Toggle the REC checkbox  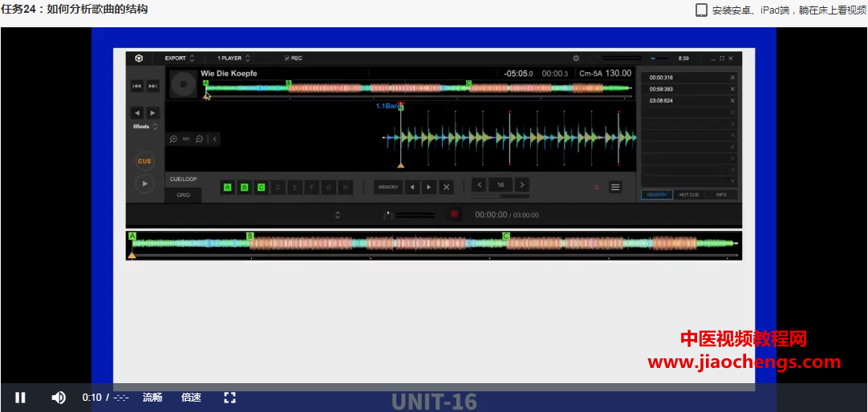pyautogui.click(x=286, y=58)
